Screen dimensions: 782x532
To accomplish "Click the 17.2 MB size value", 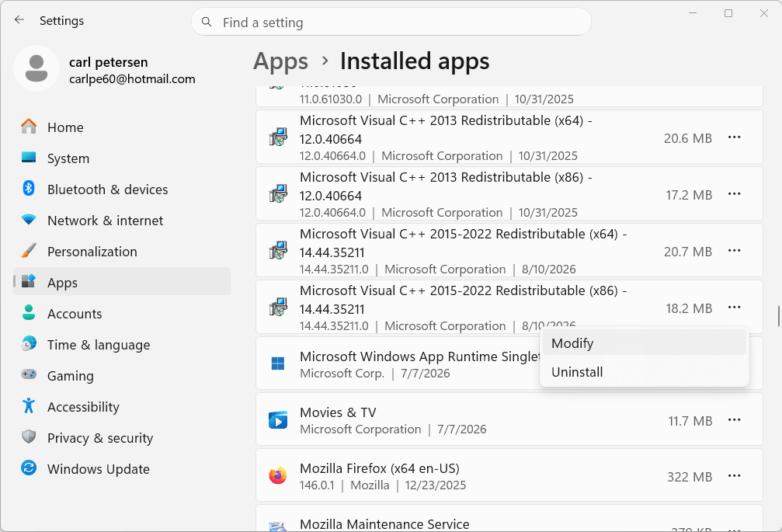I will (x=689, y=194).
